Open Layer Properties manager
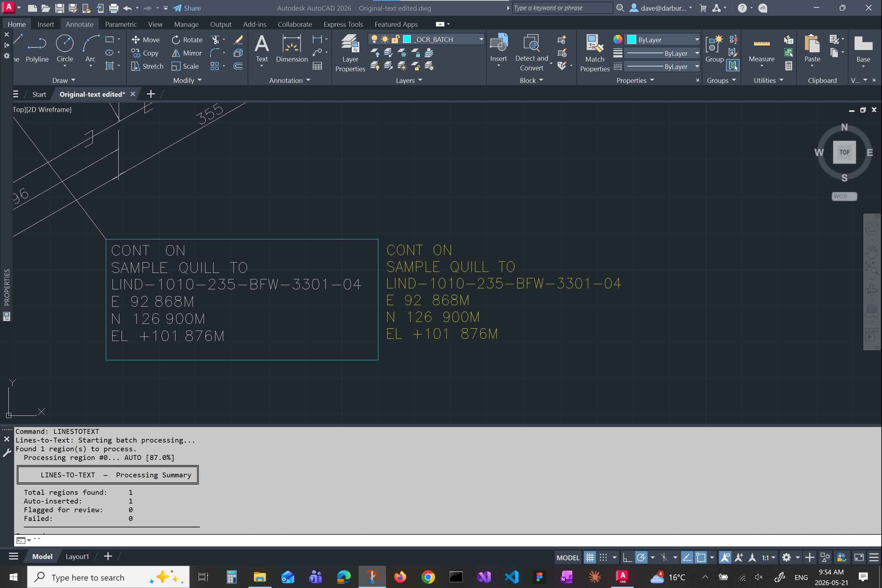 coord(350,53)
